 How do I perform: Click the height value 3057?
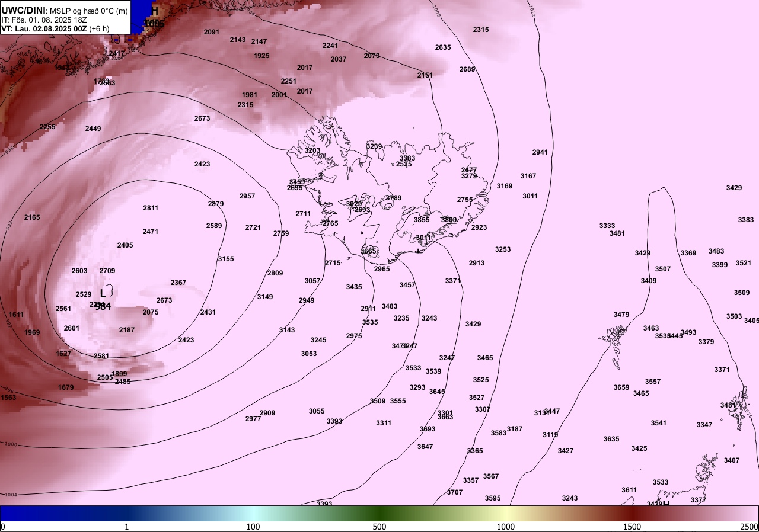[x=312, y=281]
